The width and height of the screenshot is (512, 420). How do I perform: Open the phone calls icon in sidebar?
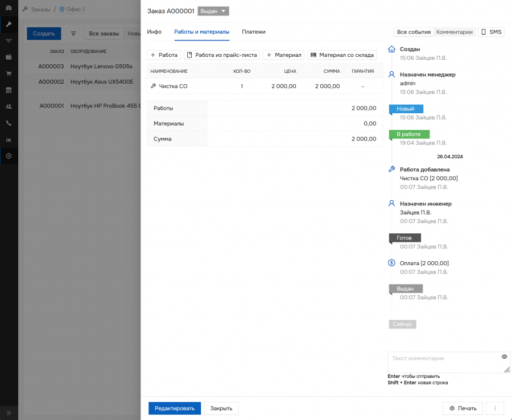point(9,123)
